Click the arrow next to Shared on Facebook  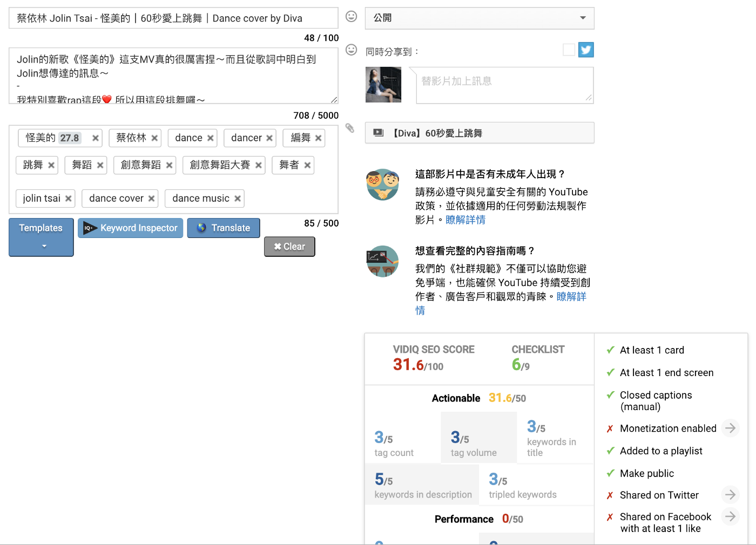click(730, 516)
